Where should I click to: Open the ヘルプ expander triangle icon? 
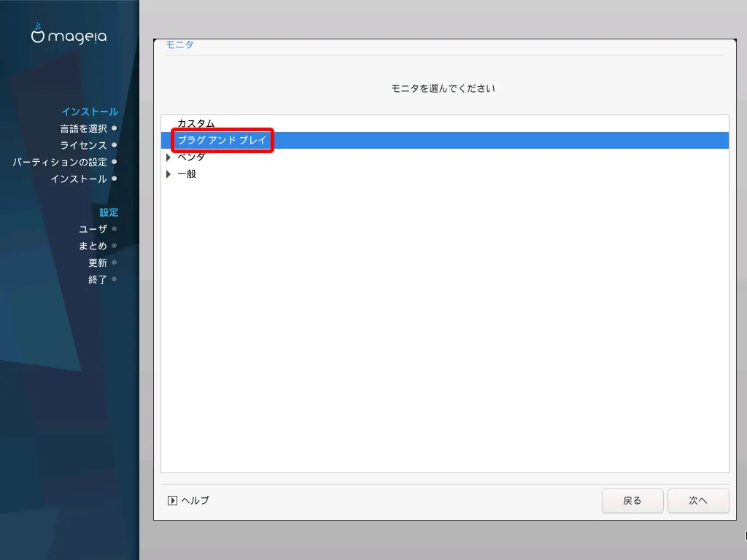click(x=172, y=500)
